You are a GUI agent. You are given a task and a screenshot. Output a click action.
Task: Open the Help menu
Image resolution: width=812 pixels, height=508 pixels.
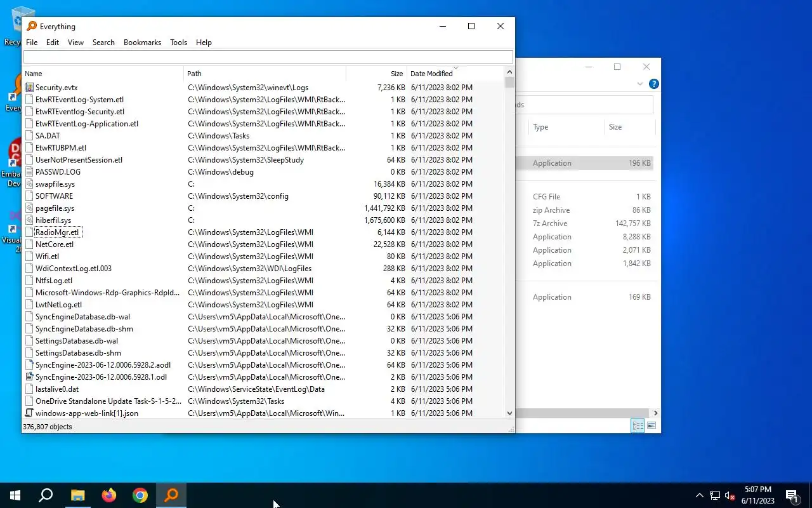click(x=204, y=43)
